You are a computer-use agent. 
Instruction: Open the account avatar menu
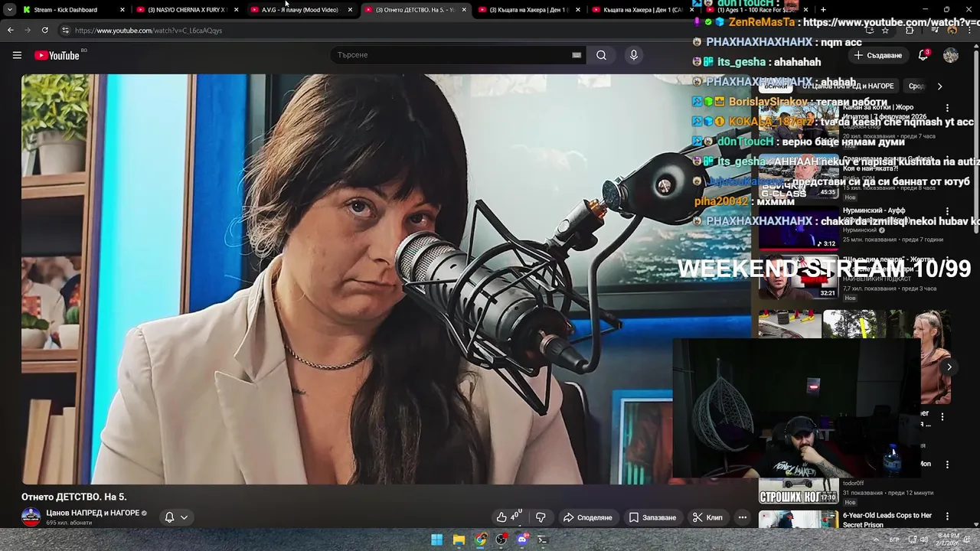point(951,55)
